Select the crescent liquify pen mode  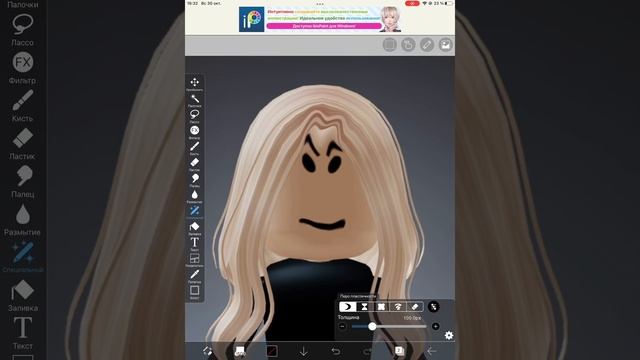click(347, 307)
